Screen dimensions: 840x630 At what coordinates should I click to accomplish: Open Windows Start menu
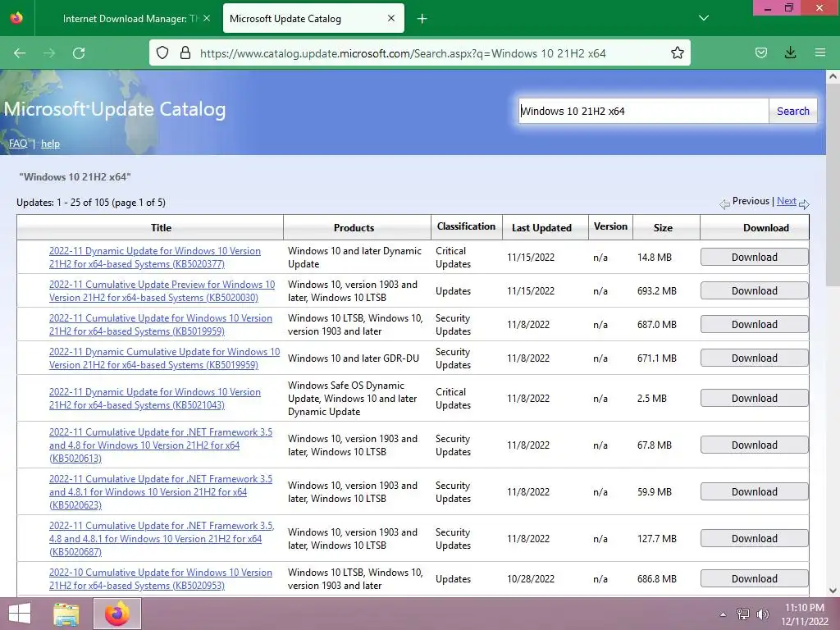(x=20, y=614)
